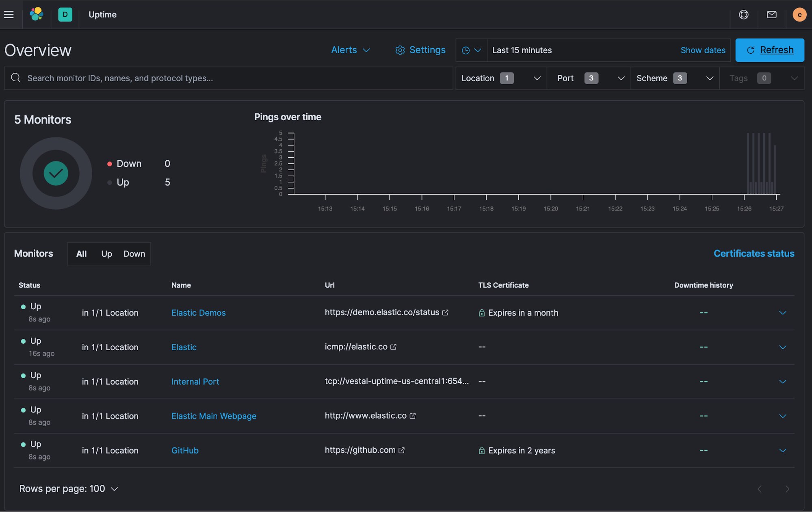Click the Last 15 minutes time range
The height and width of the screenshot is (512, 812).
[522, 50]
